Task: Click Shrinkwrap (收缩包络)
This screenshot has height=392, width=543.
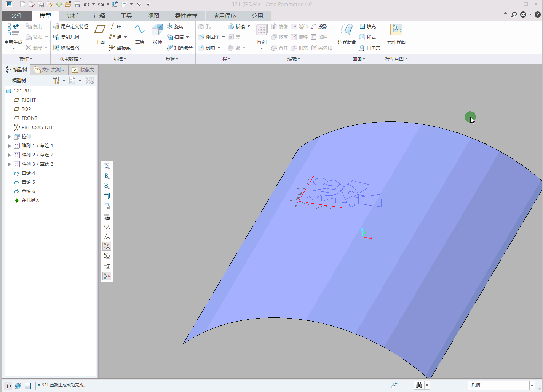Action: tap(66, 48)
